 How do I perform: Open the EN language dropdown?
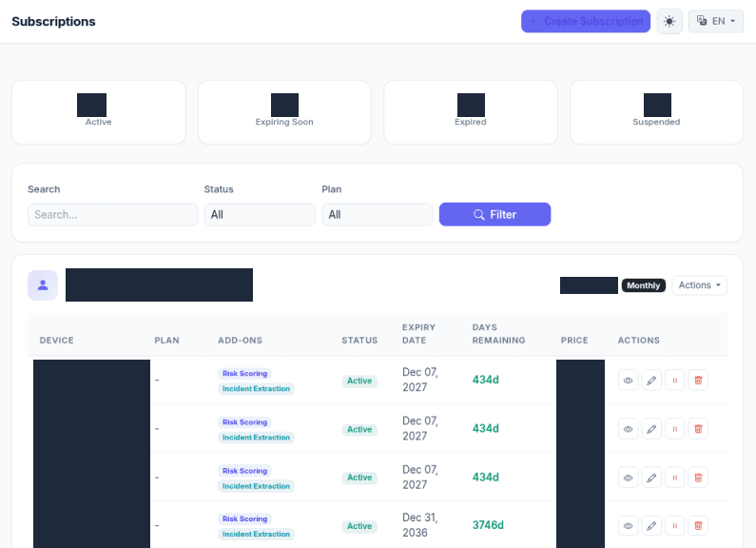point(715,21)
